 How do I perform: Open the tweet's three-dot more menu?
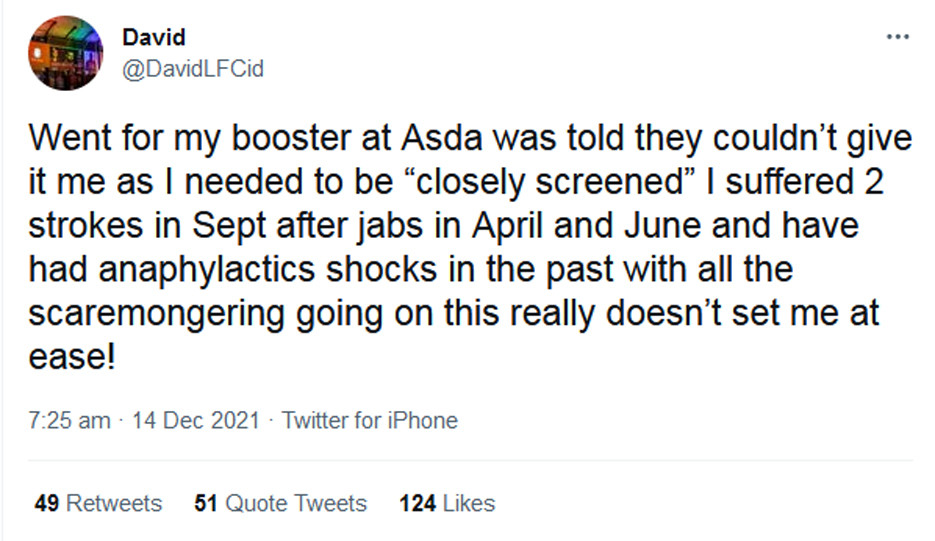[x=897, y=37]
